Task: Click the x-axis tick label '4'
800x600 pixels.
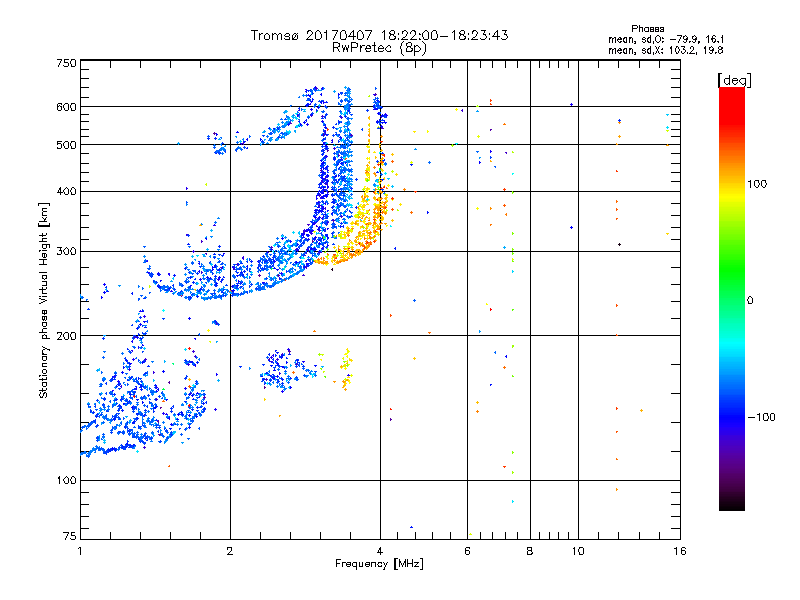Action: tap(380, 551)
